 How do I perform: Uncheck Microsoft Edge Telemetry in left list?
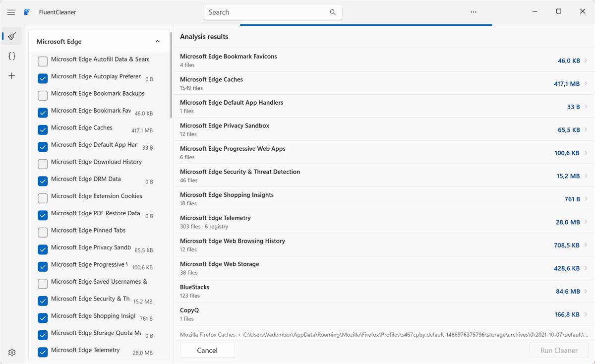pyautogui.click(x=43, y=352)
